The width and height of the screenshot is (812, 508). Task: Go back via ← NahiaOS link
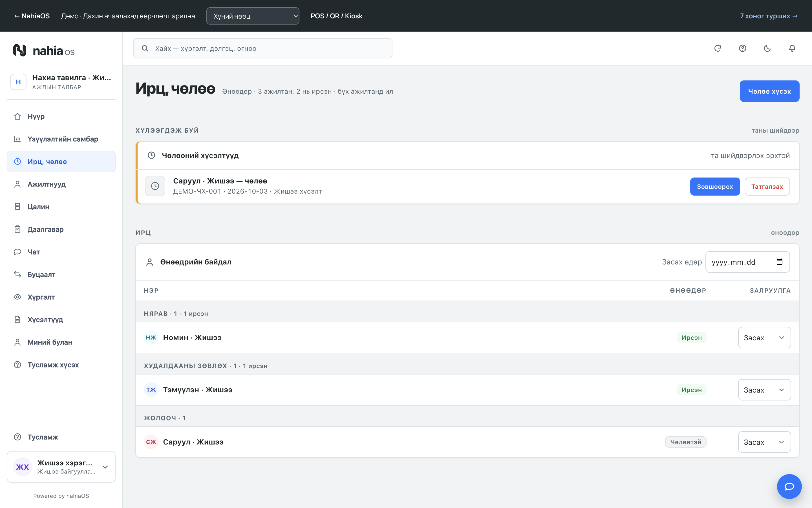point(32,16)
